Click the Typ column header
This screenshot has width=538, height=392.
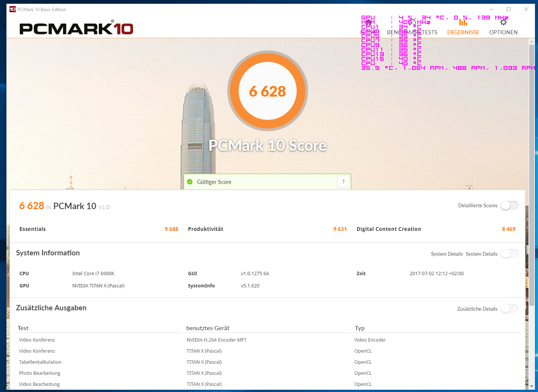pyautogui.click(x=360, y=328)
